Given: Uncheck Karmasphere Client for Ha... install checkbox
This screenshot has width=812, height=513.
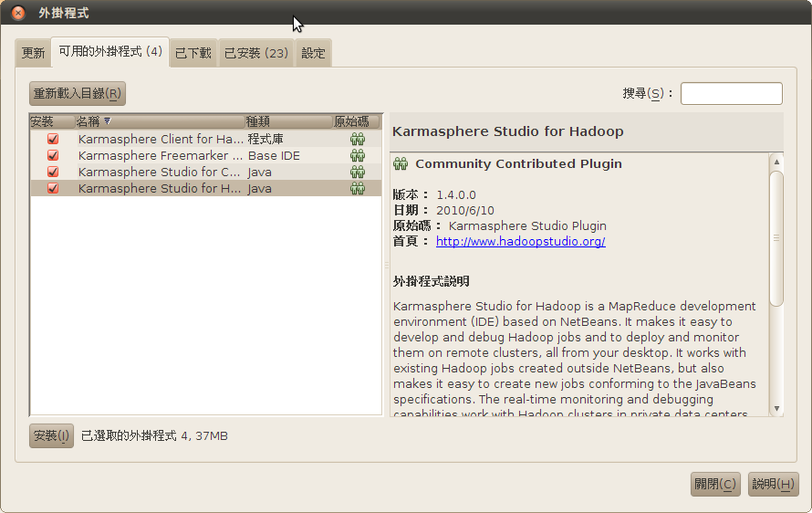Looking at the screenshot, I should [53, 139].
